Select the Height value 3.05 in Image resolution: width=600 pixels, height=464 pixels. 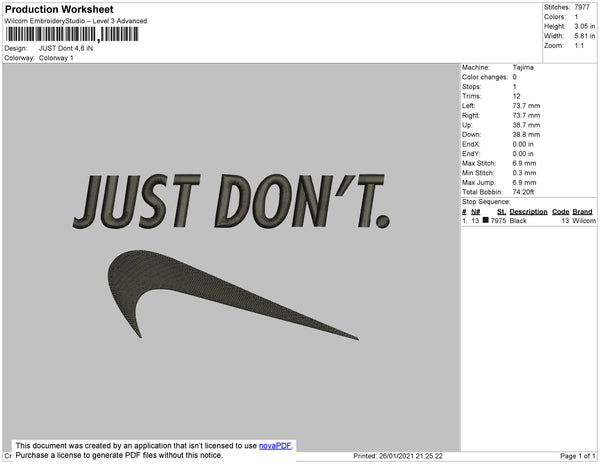coord(585,26)
